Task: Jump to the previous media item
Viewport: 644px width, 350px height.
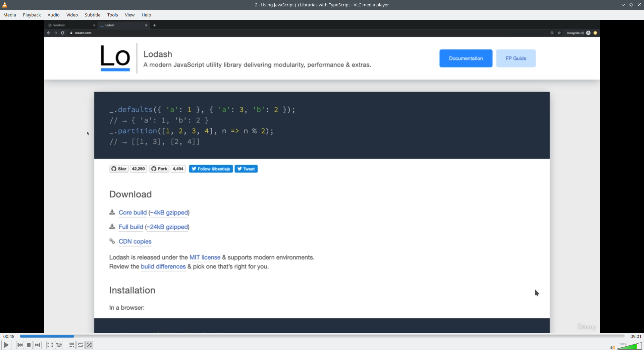Action: point(20,345)
